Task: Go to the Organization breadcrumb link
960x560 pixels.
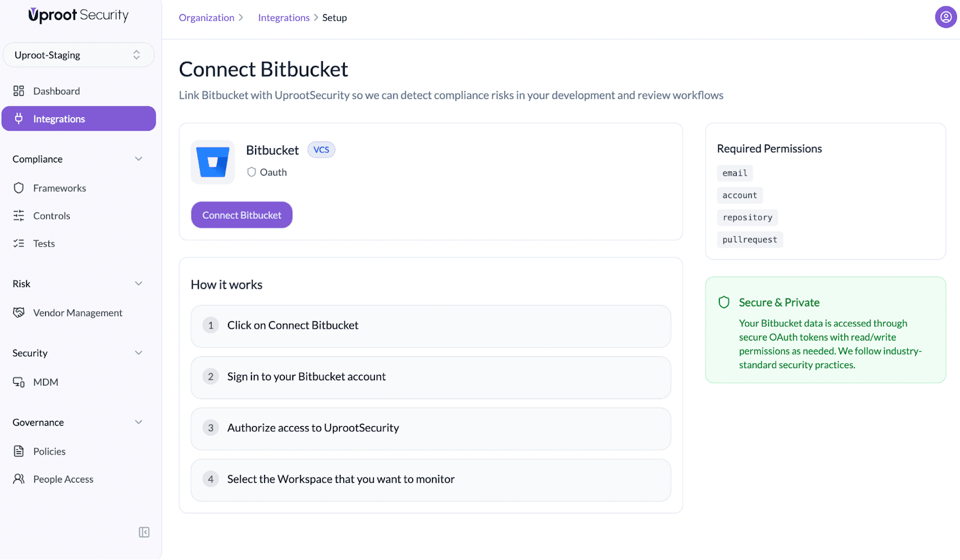Action: tap(206, 18)
